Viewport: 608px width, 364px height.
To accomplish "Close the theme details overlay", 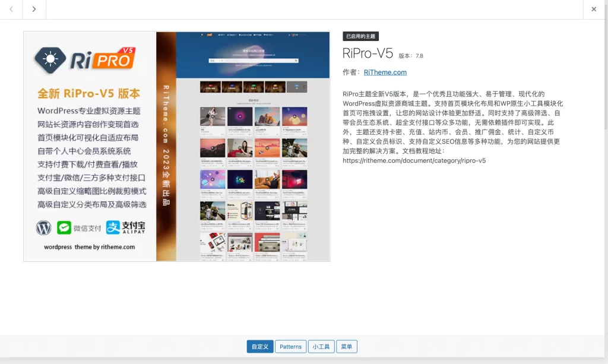I will [594, 9].
